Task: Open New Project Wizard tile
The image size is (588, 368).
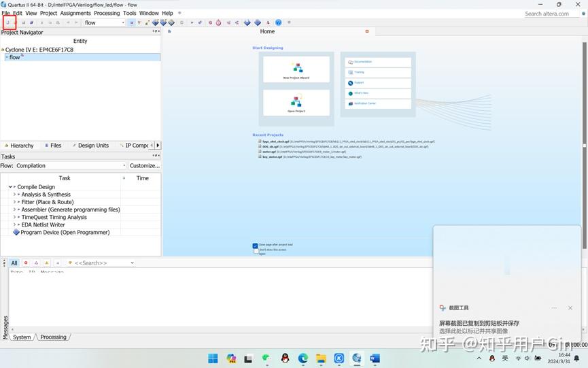Action: 296,69
